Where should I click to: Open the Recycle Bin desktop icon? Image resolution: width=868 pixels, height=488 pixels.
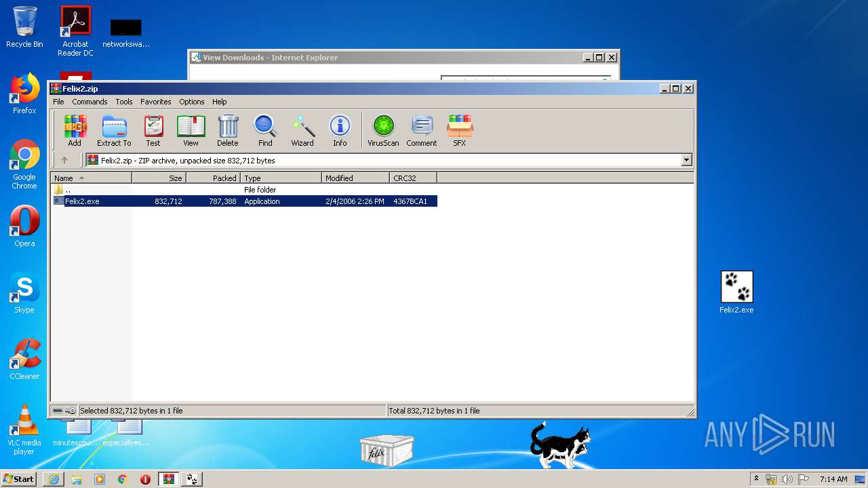(x=24, y=27)
